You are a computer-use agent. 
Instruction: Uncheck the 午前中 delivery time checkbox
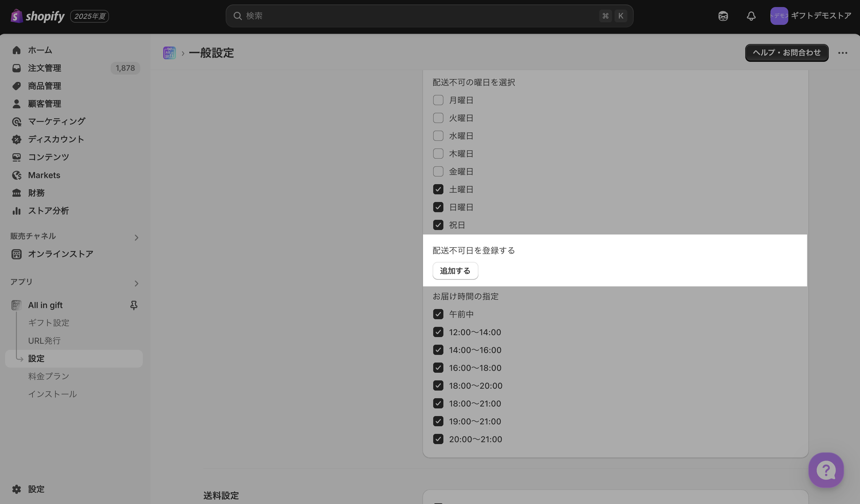[438, 314]
